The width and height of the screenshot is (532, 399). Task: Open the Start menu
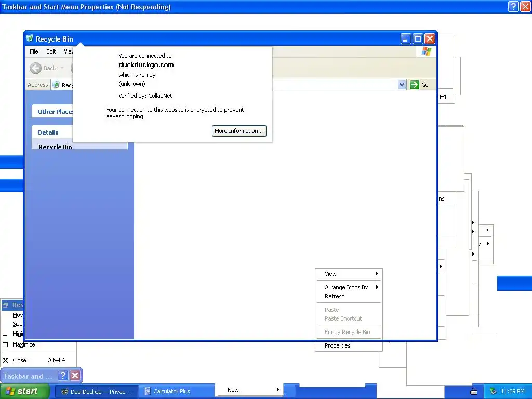(x=25, y=391)
